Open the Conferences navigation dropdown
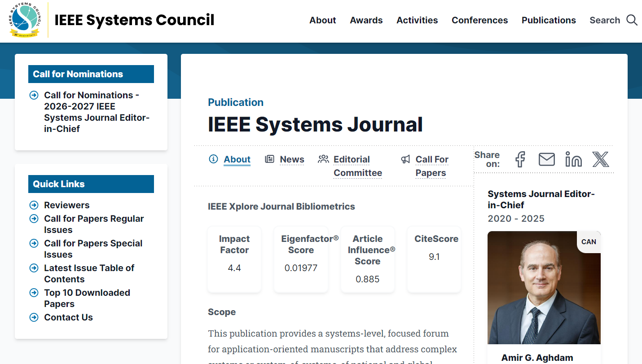This screenshot has width=642, height=364. [479, 20]
